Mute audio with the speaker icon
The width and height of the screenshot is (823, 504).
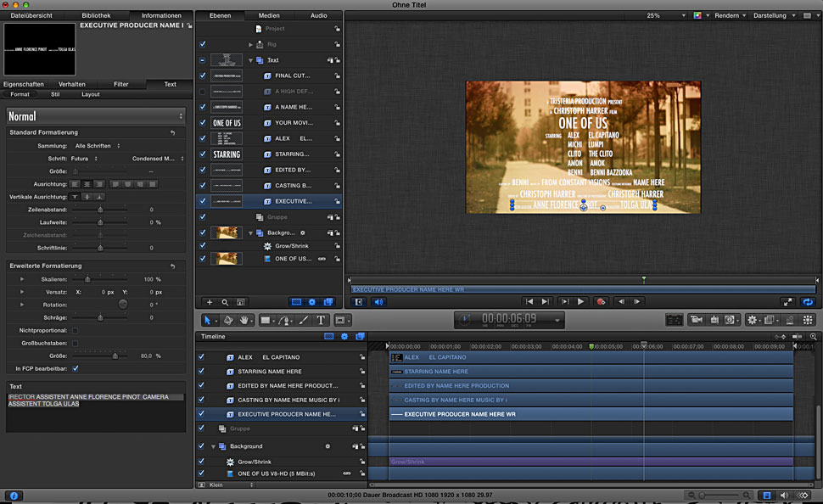pyautogui.click(x=378, y=301)
